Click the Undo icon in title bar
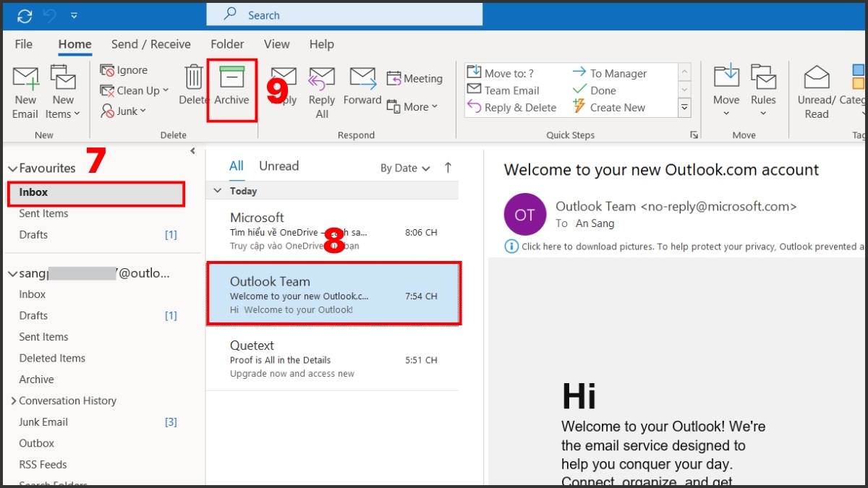Screen dimensions: 868x488 click(49, 14)
